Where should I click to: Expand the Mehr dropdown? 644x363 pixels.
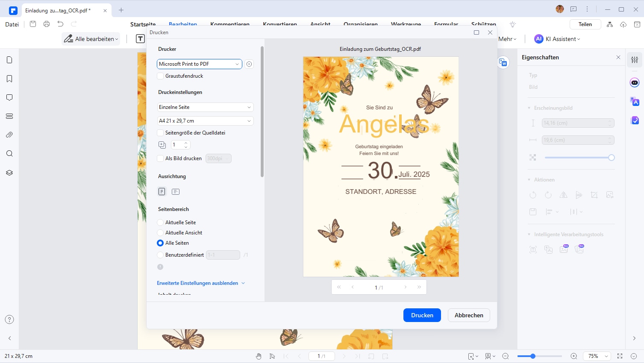[x=507, y=39]
